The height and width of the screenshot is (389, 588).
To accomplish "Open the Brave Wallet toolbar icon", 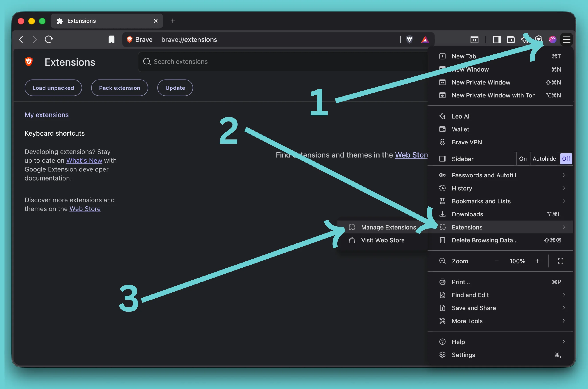I will [511, 39].
